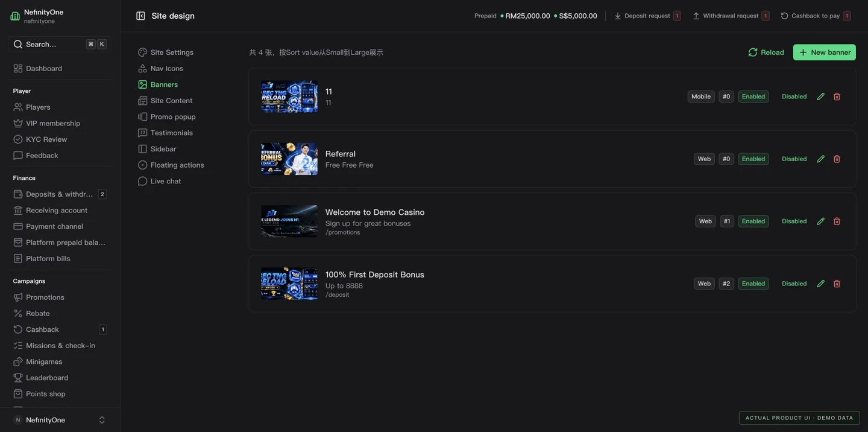Open the Sidebar design tab
The height and width of the screenshot is (432, 868).
(x=157, y=149)
